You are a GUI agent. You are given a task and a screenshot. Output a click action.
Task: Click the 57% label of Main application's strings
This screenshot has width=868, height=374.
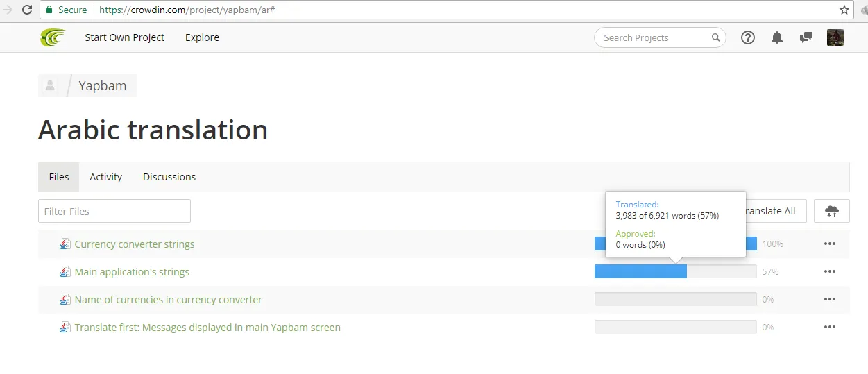[x=770, y=272]
